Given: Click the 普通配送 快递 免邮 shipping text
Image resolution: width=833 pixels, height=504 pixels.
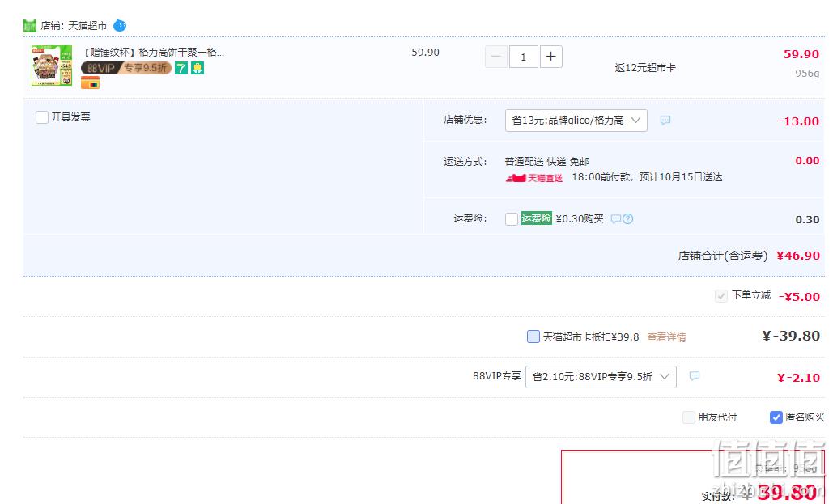Looking at the screenshot, I should click(546, 162).
